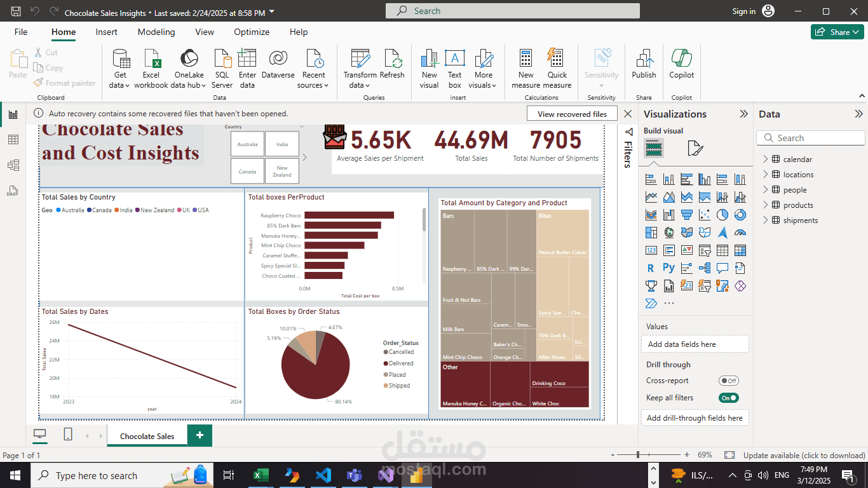This screenshot has width=868, height=488.
Task: Open the More visuals dropdown
Action: (484, 69)
